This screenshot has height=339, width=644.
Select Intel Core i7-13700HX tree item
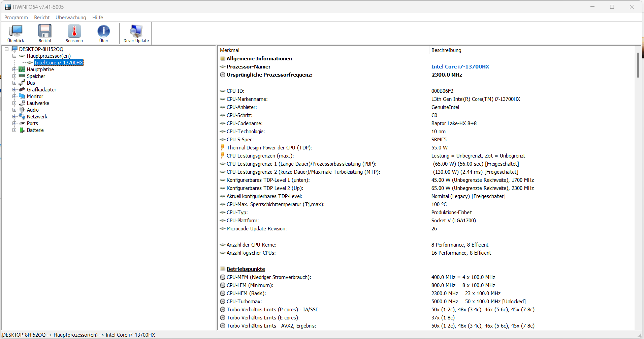click(x=59, y=63)
